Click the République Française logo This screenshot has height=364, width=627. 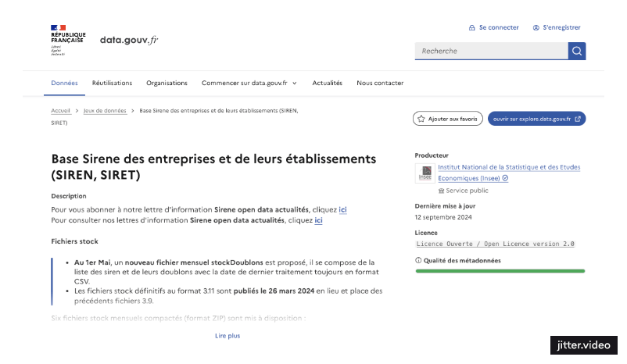(x=68, y=40)
